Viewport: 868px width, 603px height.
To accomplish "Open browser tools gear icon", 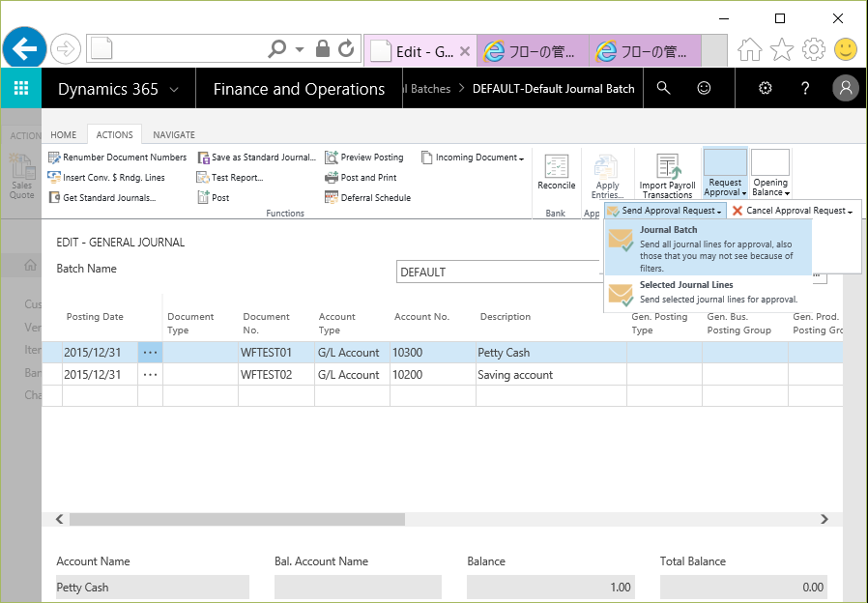I will click(813, 49).
